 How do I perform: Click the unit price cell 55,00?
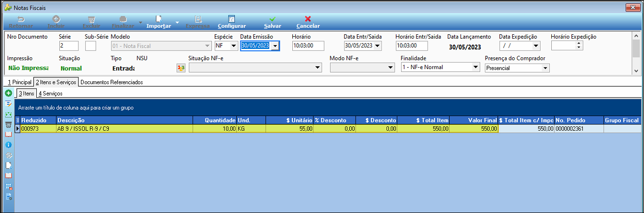click(289, 129)
